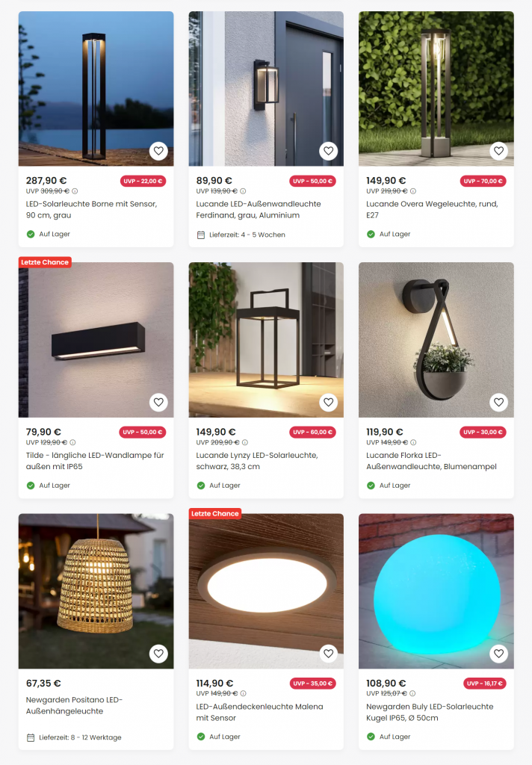Screen dimensions: 532x765
Task: Wishlist heart on Tilde LED-Wandlampe
Action: pos(158,402)
